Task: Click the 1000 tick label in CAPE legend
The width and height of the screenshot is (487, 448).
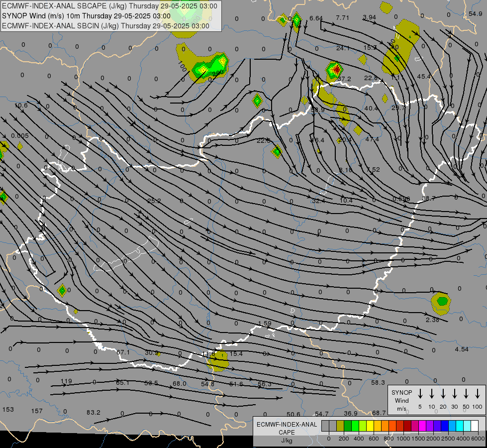Action: 403,439
